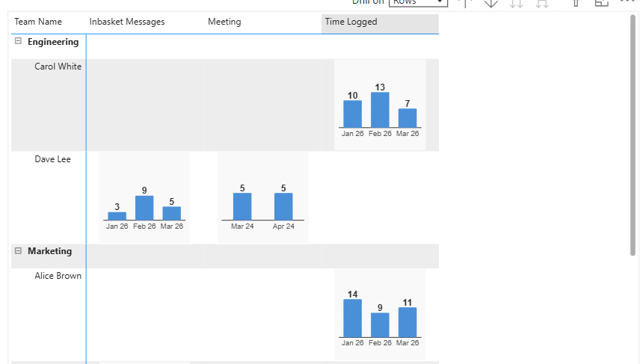643x364 pixels.
Task: Collapse the Marketing group
Action: pos(18,250)
